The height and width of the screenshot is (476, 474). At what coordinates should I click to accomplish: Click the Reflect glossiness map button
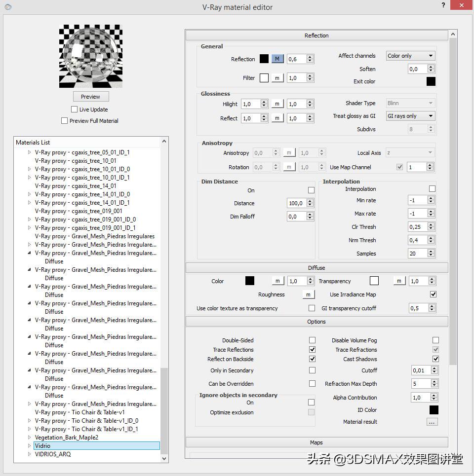pyautogui.click(x=277, y=118)
